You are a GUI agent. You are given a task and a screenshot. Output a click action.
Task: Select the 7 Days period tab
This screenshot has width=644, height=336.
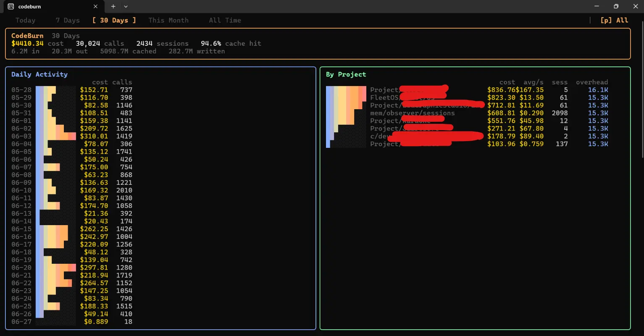pyautogui.click(x=68, y=20)
